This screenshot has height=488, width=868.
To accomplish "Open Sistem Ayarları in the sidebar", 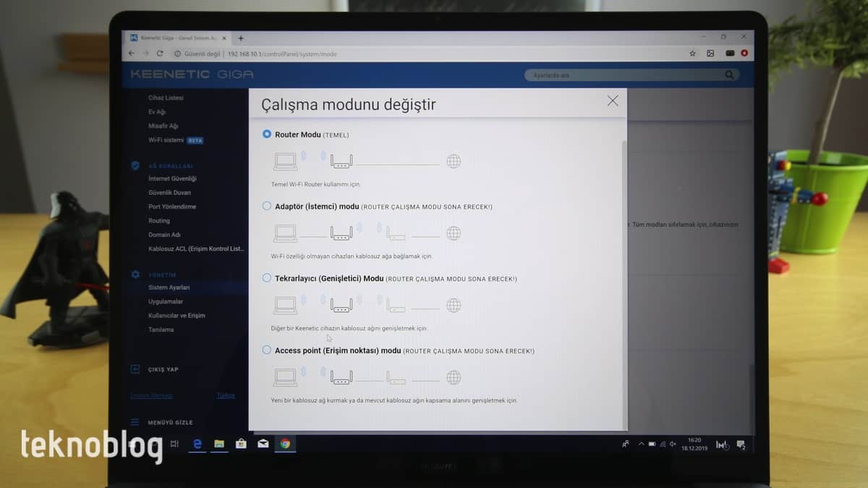I will (x=169, y=287).
